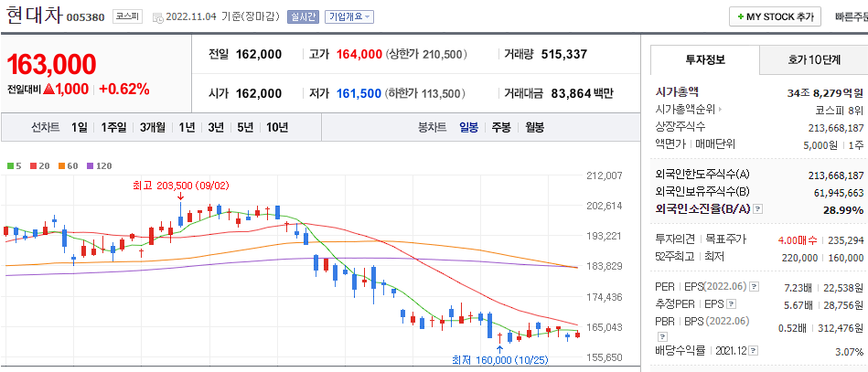Select the 1주일 line chart period
The height and width of the screenshot is (372, 868).
113,127
